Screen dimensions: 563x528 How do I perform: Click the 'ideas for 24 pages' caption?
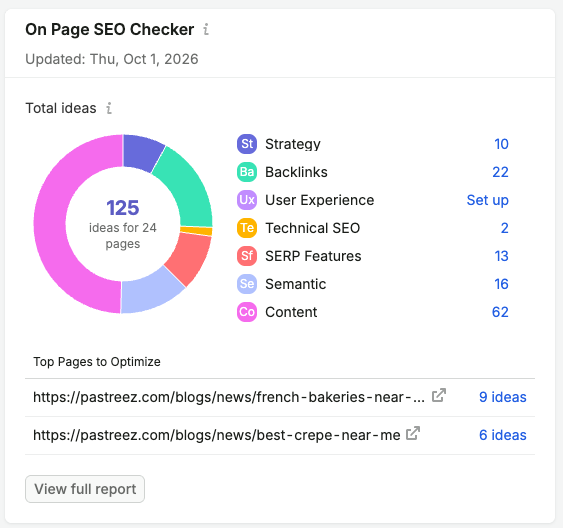click(123, 235)
